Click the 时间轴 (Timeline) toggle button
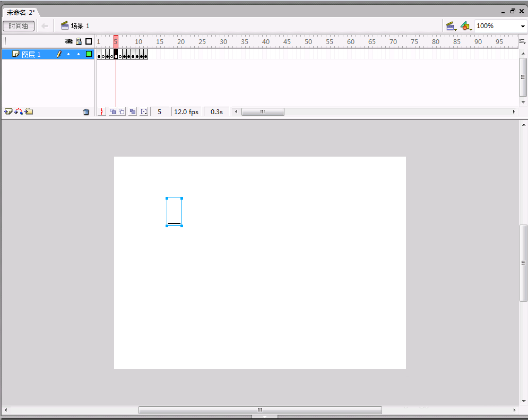The width and height of the screenshot is (528, 420). click(19, 26)
